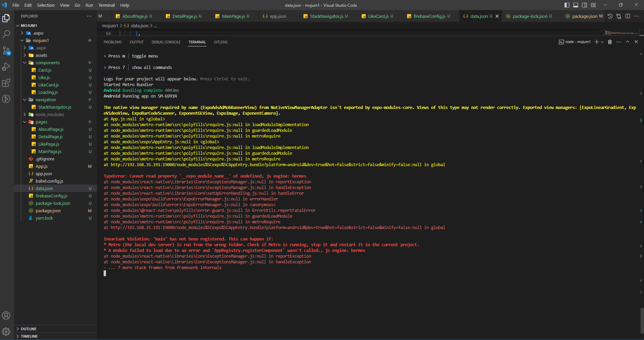The image size is (644, 340).
Task: Toggle the primary side bar visibility
Action: (x=567, y=5)
